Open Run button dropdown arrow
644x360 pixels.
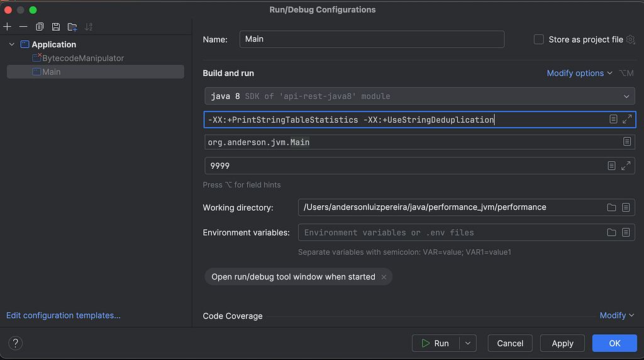pos(468,343)
